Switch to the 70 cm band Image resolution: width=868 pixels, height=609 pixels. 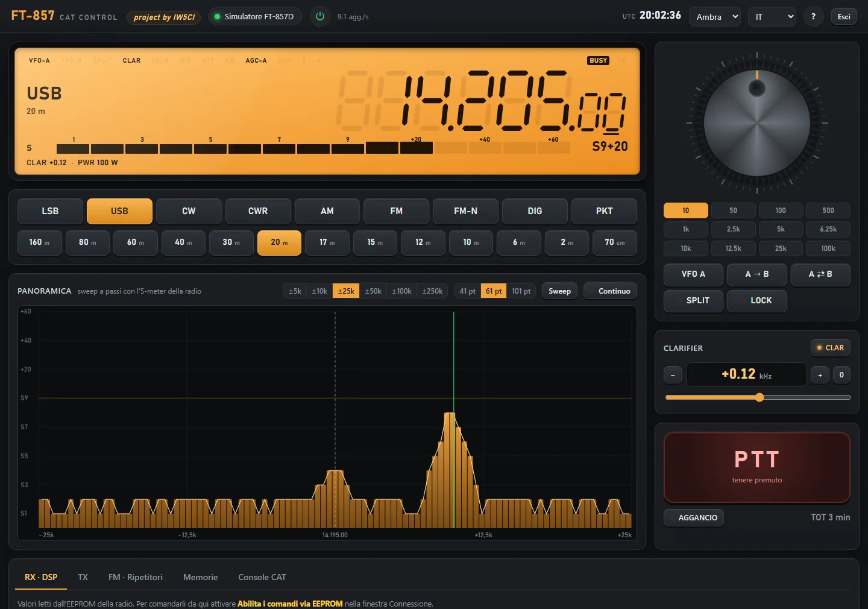(615, 242)
